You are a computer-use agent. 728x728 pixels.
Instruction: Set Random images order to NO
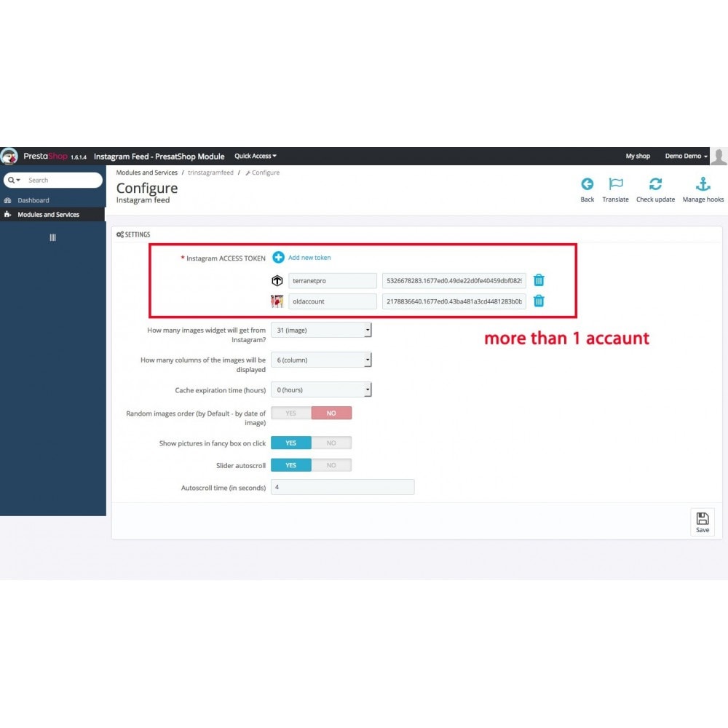pos(331,413)
